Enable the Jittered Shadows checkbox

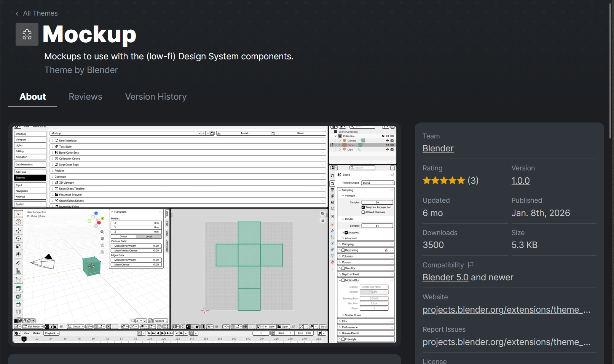click(363, 212)
